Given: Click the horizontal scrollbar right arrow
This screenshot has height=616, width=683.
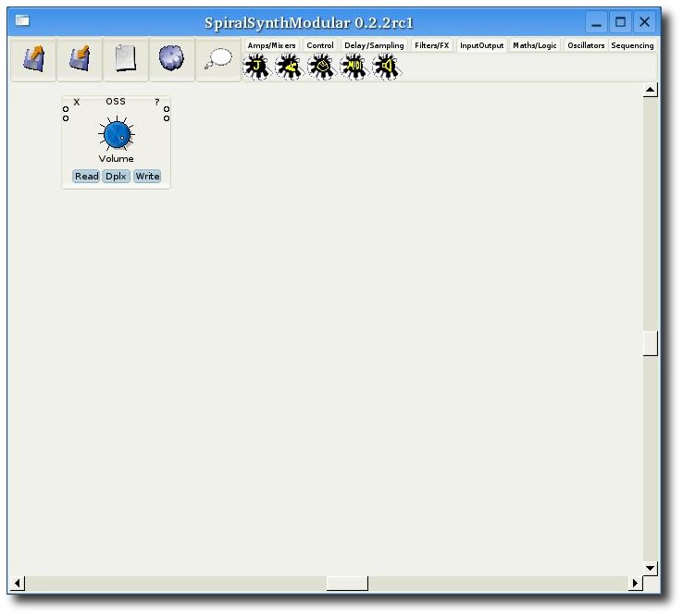Looking at the screenshot, I should pyautogui.click(x=635, y=583).
